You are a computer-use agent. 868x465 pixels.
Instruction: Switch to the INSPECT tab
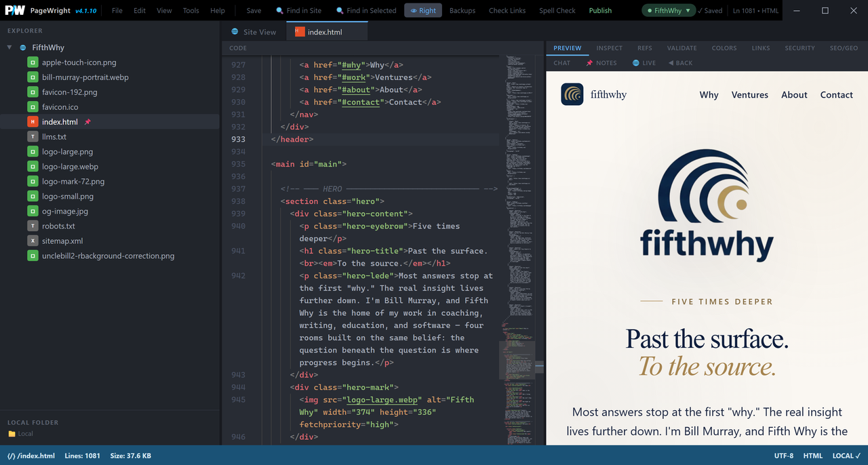610,48
